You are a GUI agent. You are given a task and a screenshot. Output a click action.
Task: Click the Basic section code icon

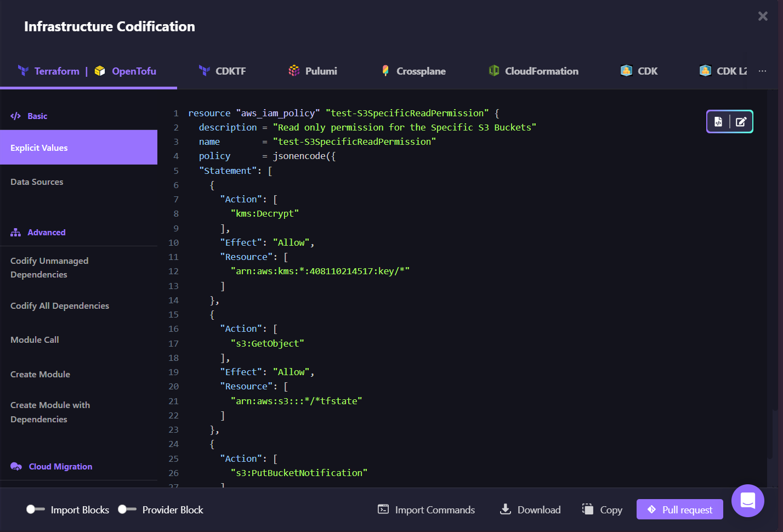click(x=15, y=116)
